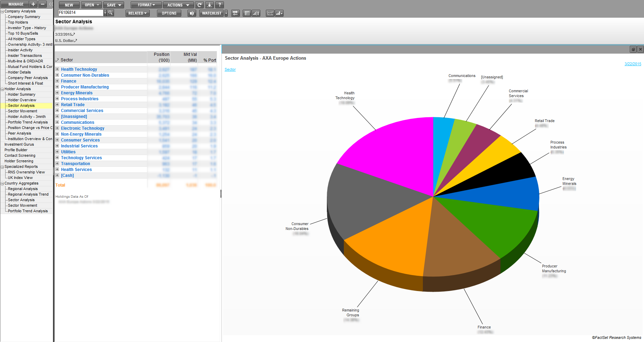
Task: Pin the chart panel with the pushpin icon
Action: (633, 49)
